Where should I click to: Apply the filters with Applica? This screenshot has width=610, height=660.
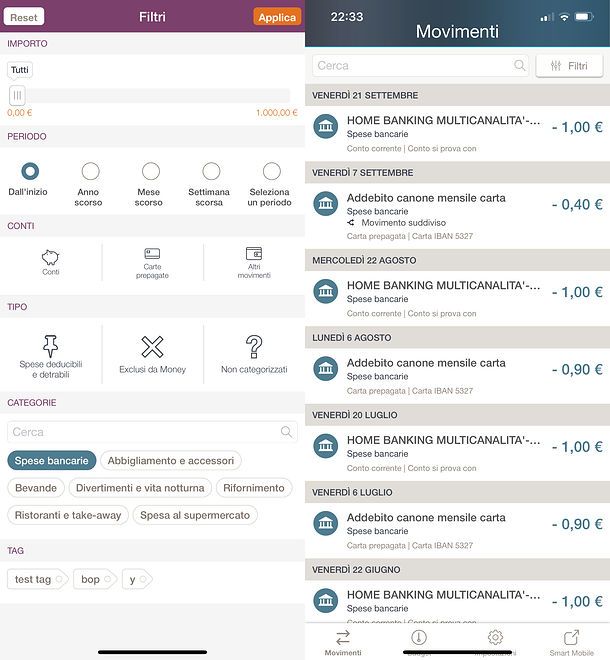pos(277,17)
